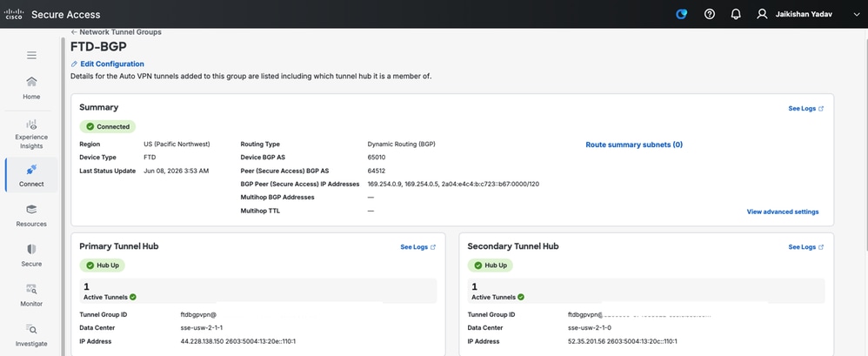Click the 'Jun 08, 2026 3:53 AM' timestamp

coord(176,171)
